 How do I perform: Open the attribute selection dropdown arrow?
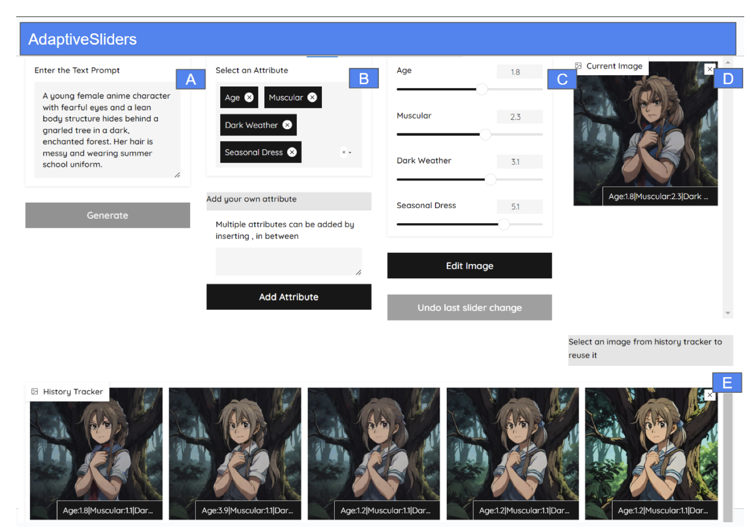point(347,152)
